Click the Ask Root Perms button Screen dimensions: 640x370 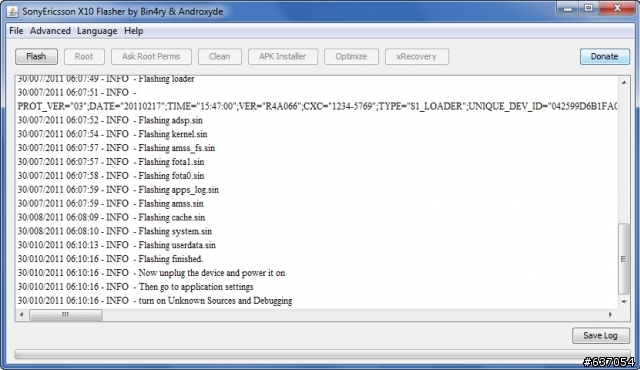click(151, 56)
